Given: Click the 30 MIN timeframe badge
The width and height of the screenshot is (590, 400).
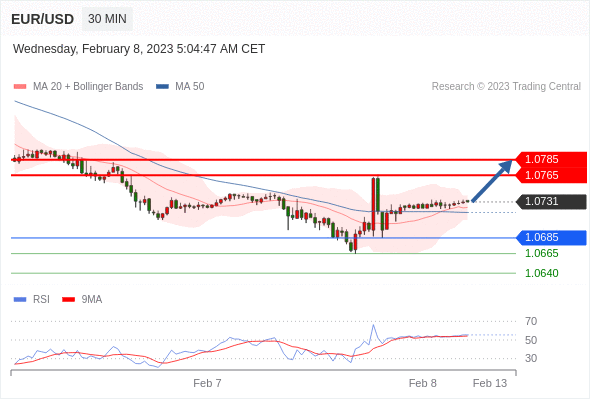Looking at the screenshot, I should tap(107, 19).
